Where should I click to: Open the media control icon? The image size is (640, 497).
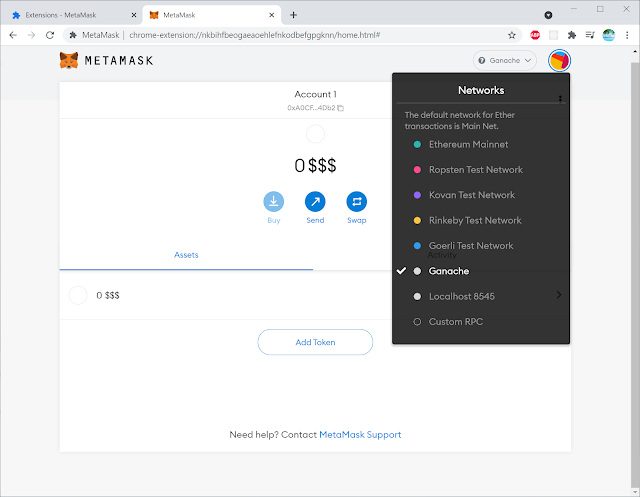590,35
